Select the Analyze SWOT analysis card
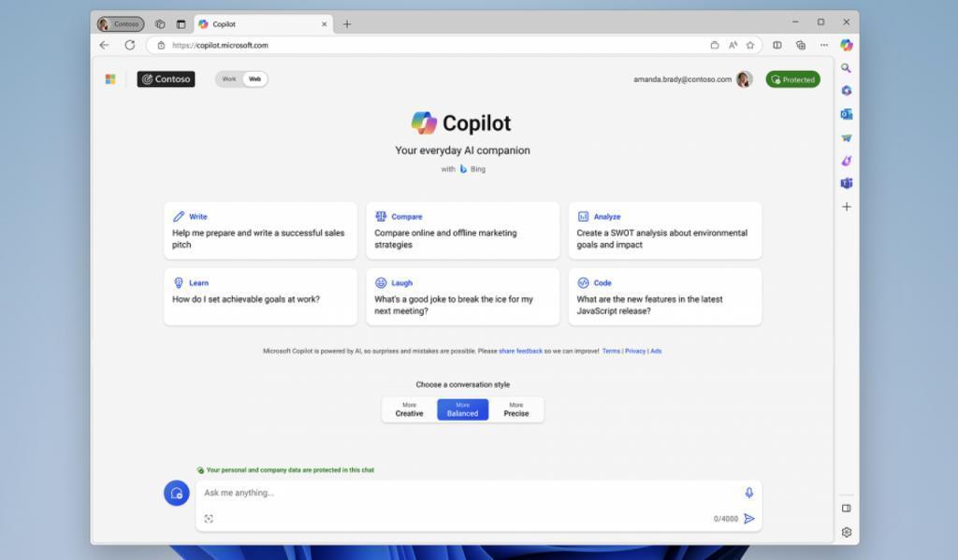This screenshot has height=560, width=958. (665, 231)
